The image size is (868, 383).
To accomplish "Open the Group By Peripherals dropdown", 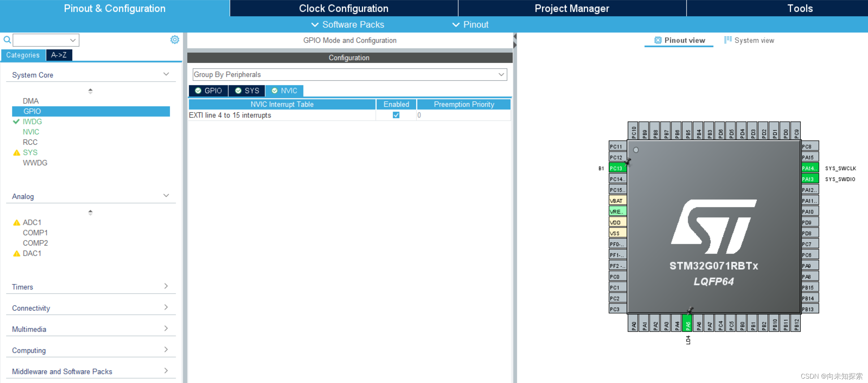I will pyautogui.click(x=350, y=74).
